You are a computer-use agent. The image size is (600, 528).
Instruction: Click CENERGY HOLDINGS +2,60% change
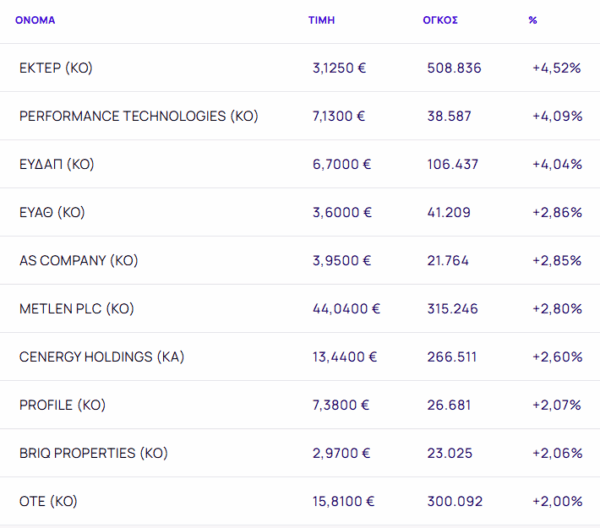557,357
